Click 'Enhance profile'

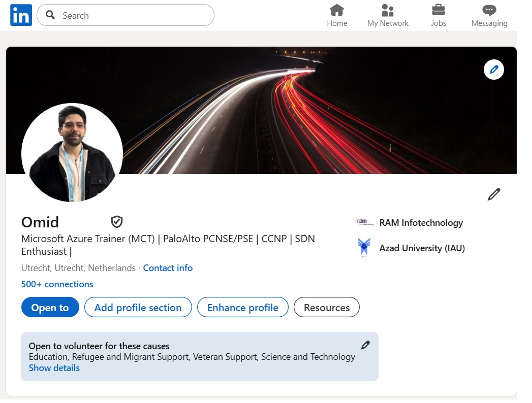[x=242, y=307]
